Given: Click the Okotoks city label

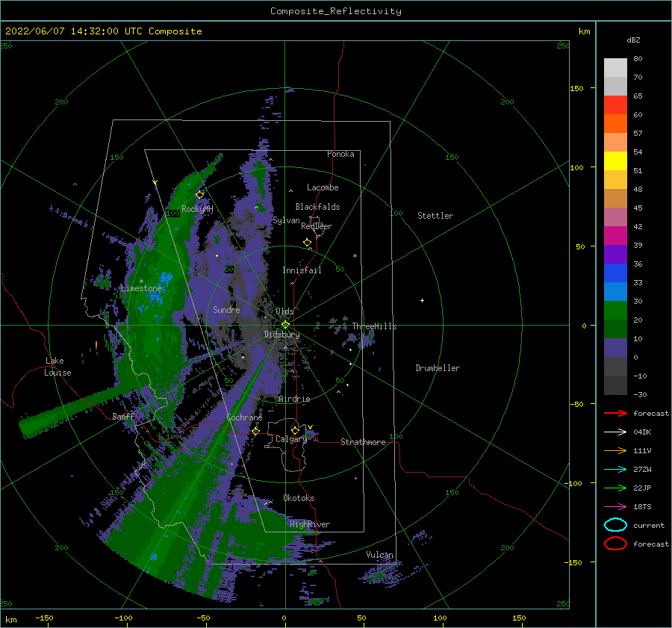Looking at the screenshot, I should (x=299, y=498).
